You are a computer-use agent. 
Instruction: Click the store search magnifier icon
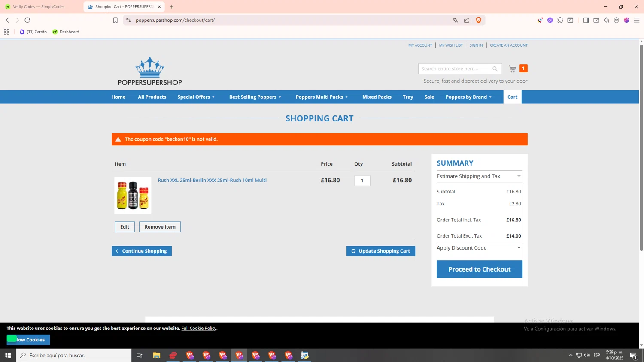pos(495,69)
